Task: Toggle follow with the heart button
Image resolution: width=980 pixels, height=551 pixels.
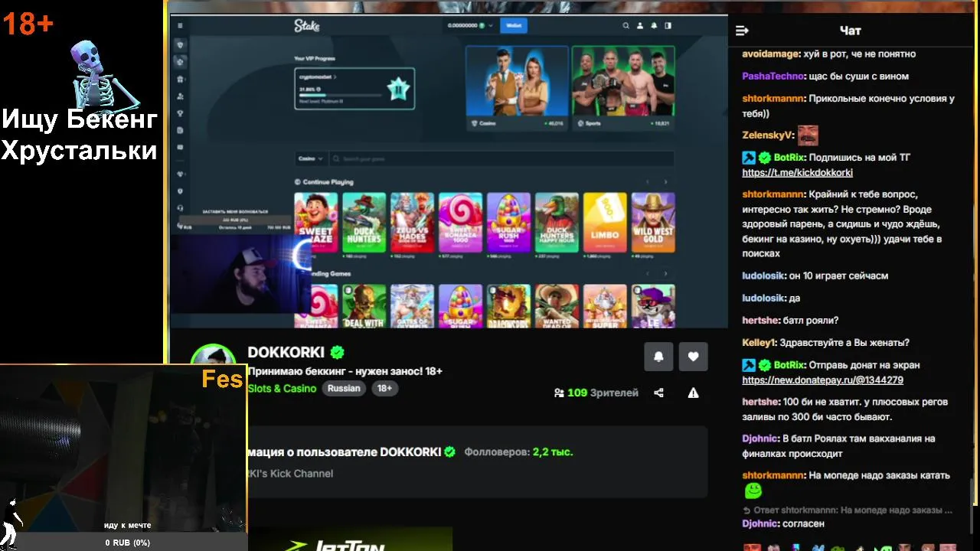Action: pos(693,357)
